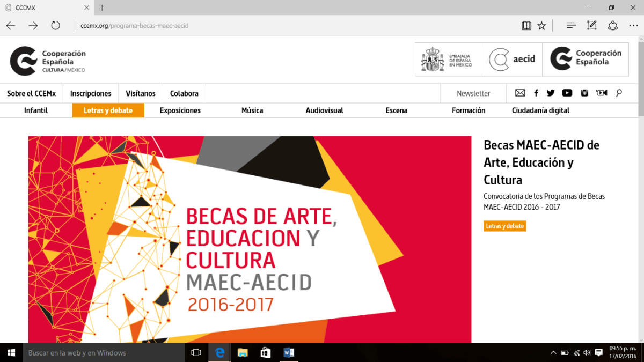Open the volume control in tray
Screen dimensions: 644x362
coord(587,352)
